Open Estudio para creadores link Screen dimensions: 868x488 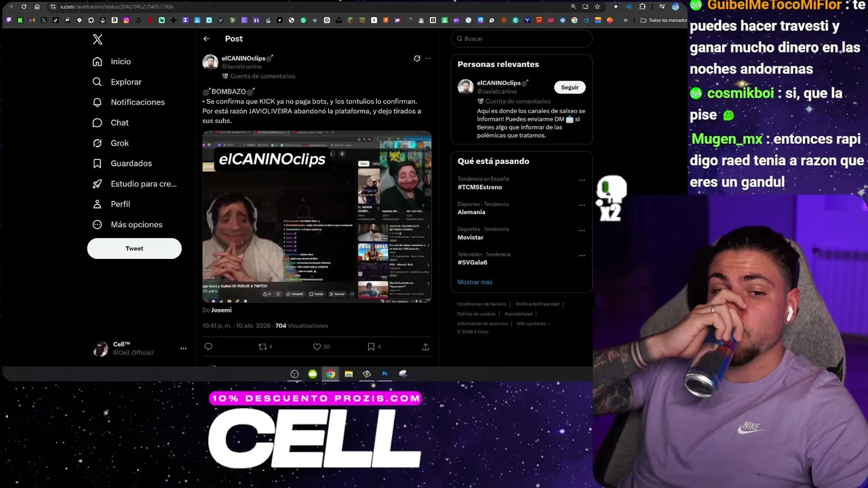pos(134,184)
